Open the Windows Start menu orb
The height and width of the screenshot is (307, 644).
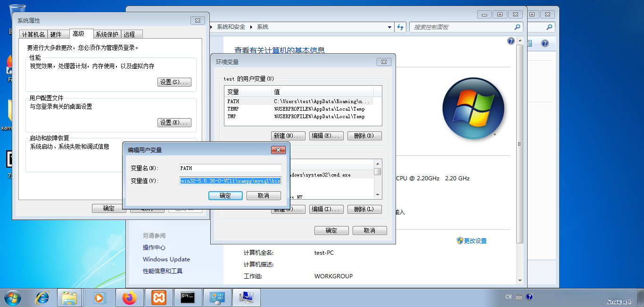(x=12, y=298)
